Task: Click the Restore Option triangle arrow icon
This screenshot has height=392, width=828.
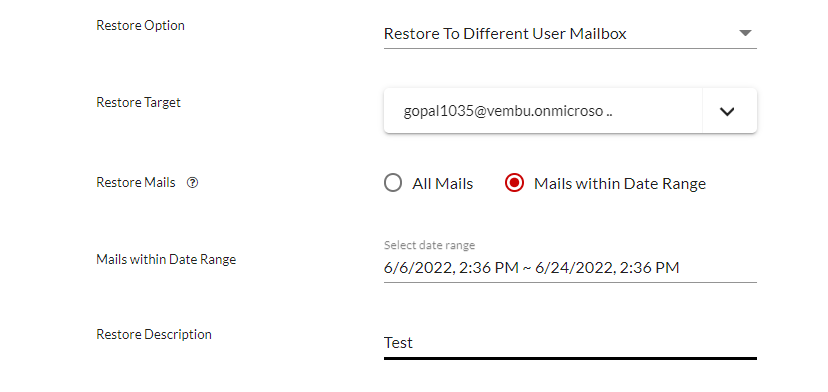Action: pyautogui.click(x=745, y=33)
